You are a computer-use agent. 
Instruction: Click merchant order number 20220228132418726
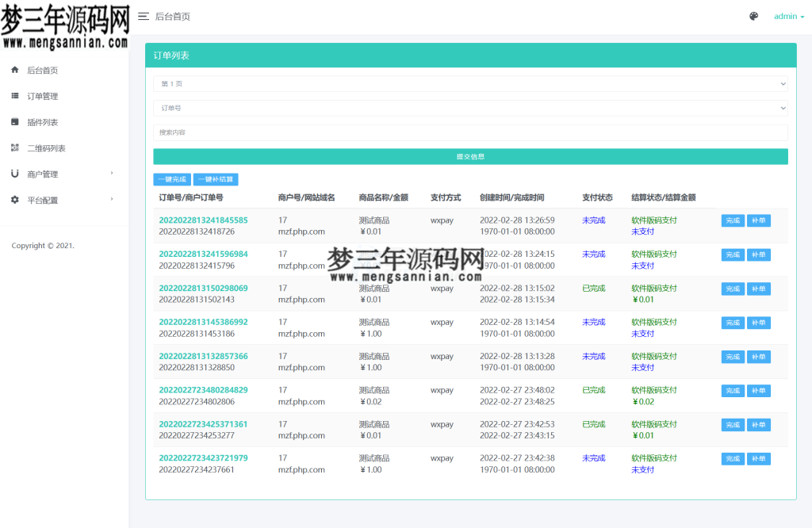point(197,231)
